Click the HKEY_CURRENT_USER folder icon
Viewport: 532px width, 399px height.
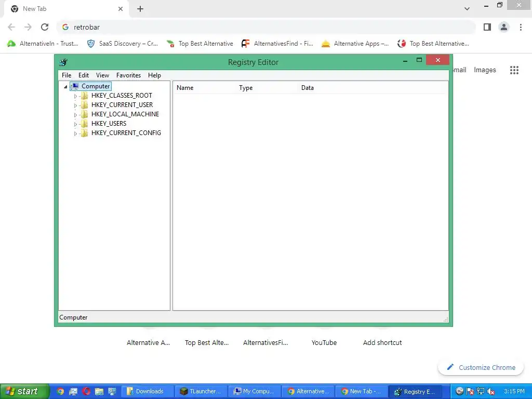[x=85, y=105]
